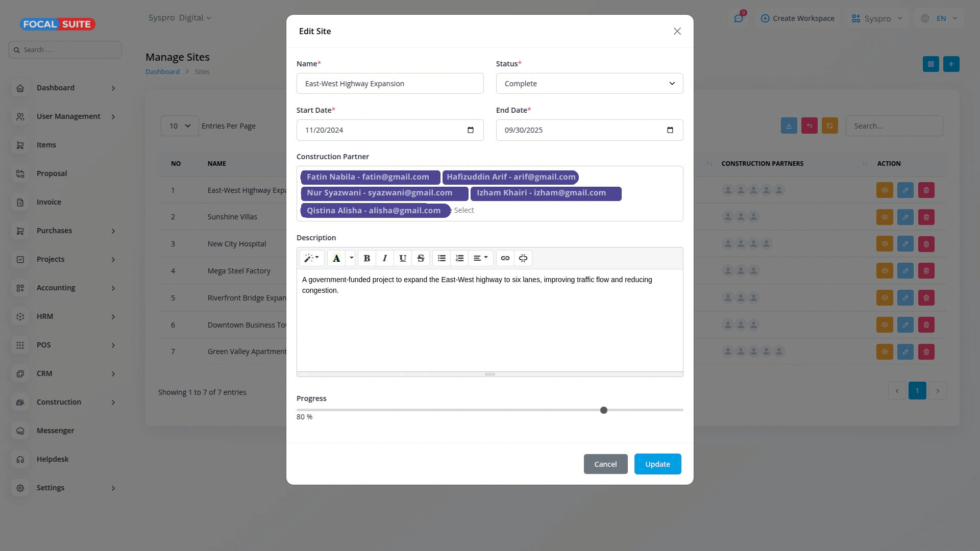Open End Date calendar picker icon

coord(670,130)
